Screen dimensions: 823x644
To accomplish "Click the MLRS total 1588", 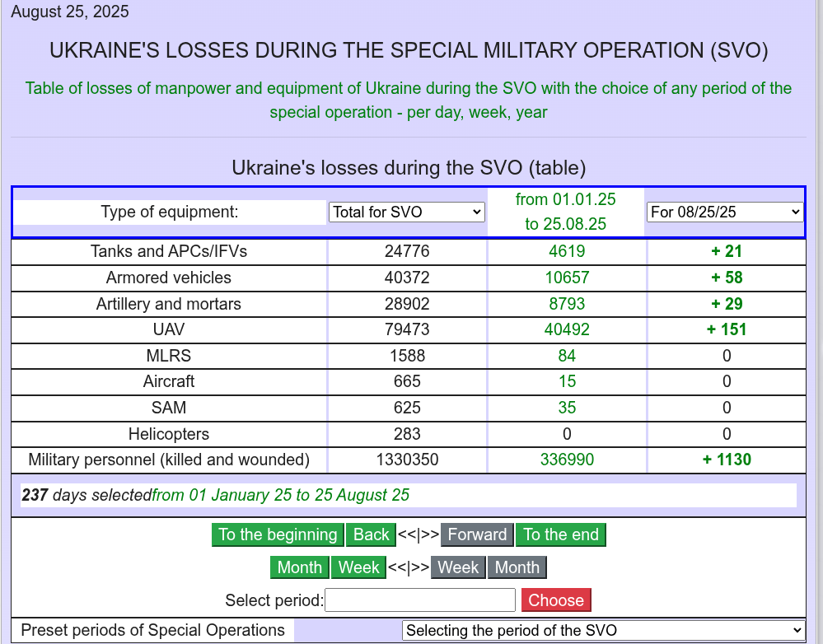I will click(407, 356).
